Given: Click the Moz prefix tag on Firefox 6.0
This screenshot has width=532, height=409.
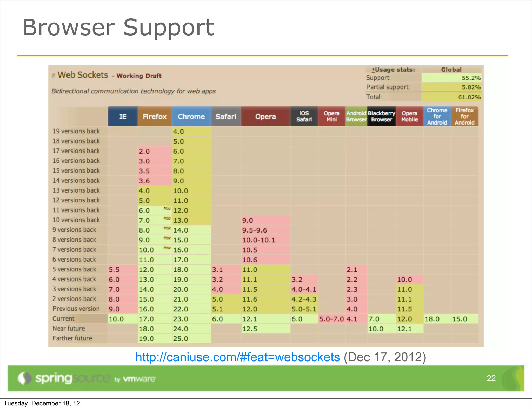Looking at the screenshot, I should 167,208.
